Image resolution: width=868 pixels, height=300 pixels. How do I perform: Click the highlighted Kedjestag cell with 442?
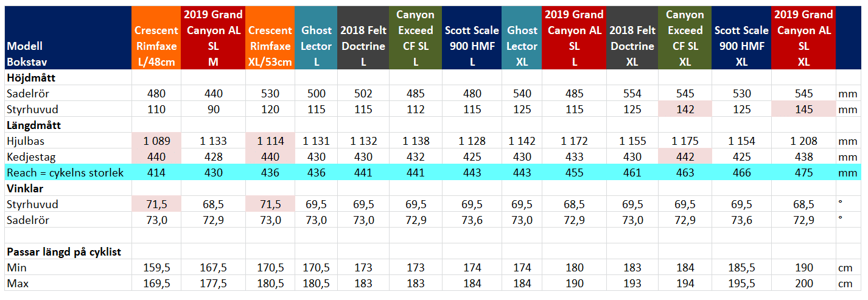tap(685, 156)
